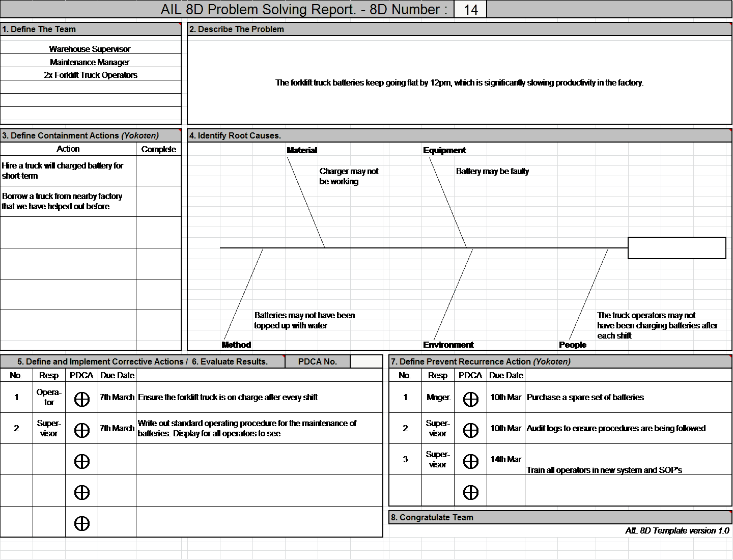Select 'Maintenance Manager' team member cell
Screen dimensions: 733x560
click(x=91, y=62)
